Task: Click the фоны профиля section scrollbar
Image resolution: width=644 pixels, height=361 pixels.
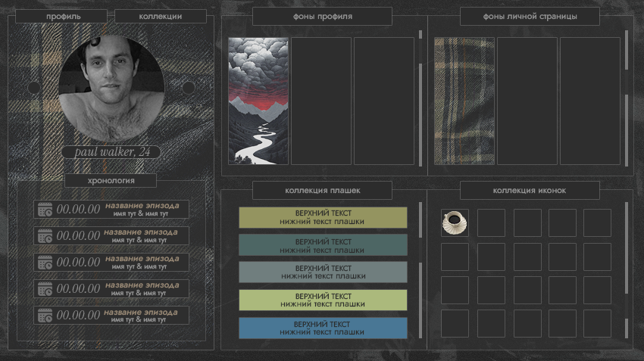Action: click(420, 98)
